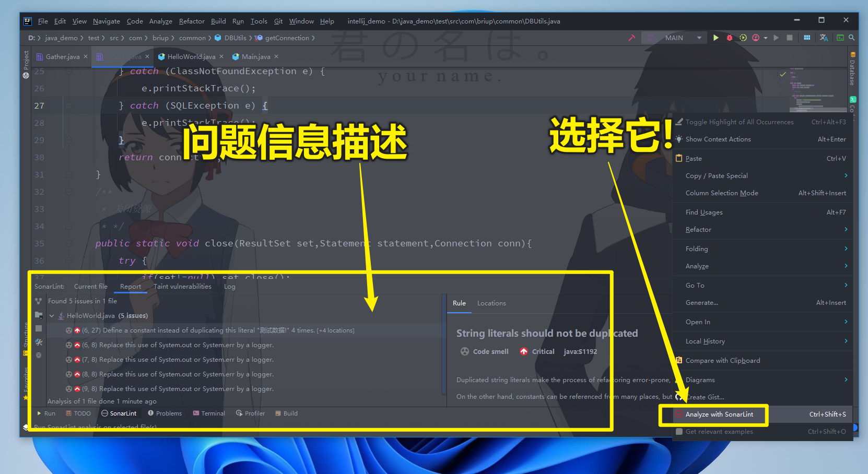Open the MAIN run configuration dropdown

tap(699, 38)
